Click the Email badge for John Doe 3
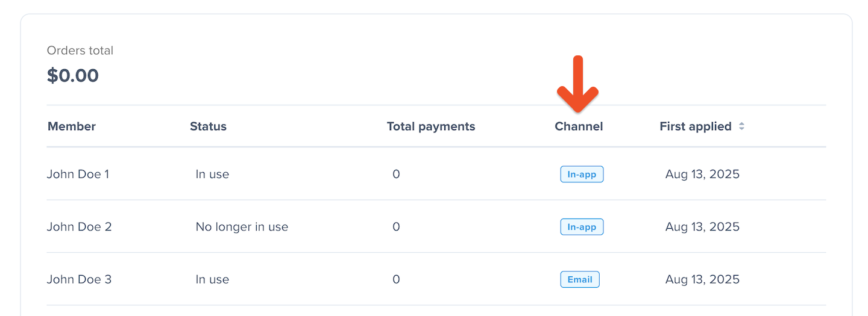868x316 pixels. 580,279
